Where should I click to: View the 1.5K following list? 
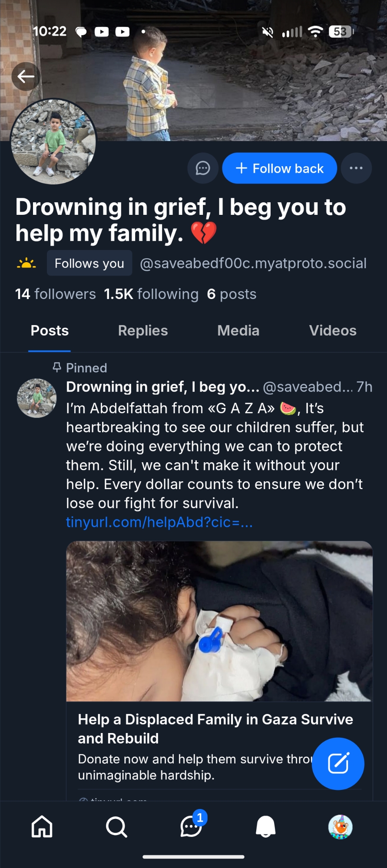[151, 294]
